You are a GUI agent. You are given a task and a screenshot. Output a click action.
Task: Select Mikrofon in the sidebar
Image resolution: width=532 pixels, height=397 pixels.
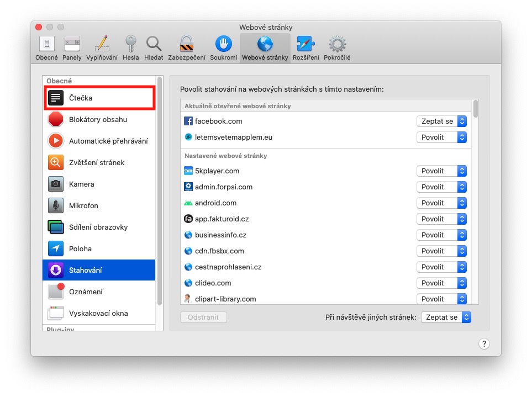pyautogui.click(x=99, y=205)
